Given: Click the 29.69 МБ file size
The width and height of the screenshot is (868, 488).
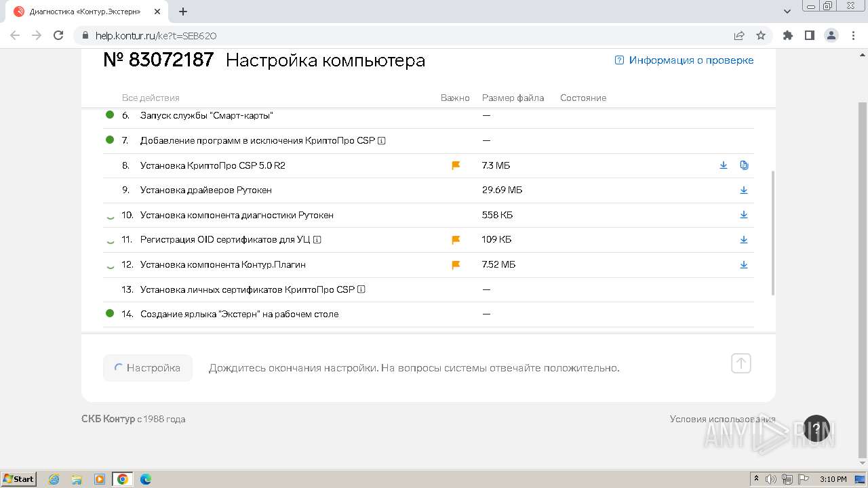Looking at the screenshot, I should [x=502, y=190].
